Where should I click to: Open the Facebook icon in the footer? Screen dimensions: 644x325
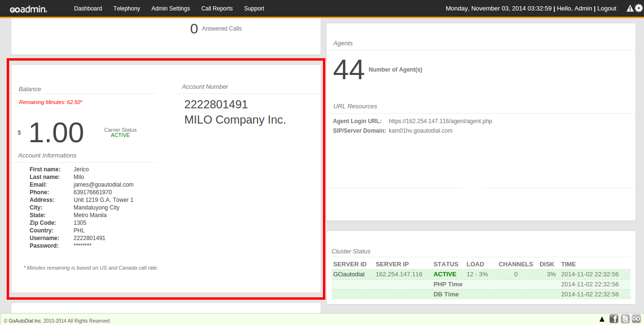[614, 319]
